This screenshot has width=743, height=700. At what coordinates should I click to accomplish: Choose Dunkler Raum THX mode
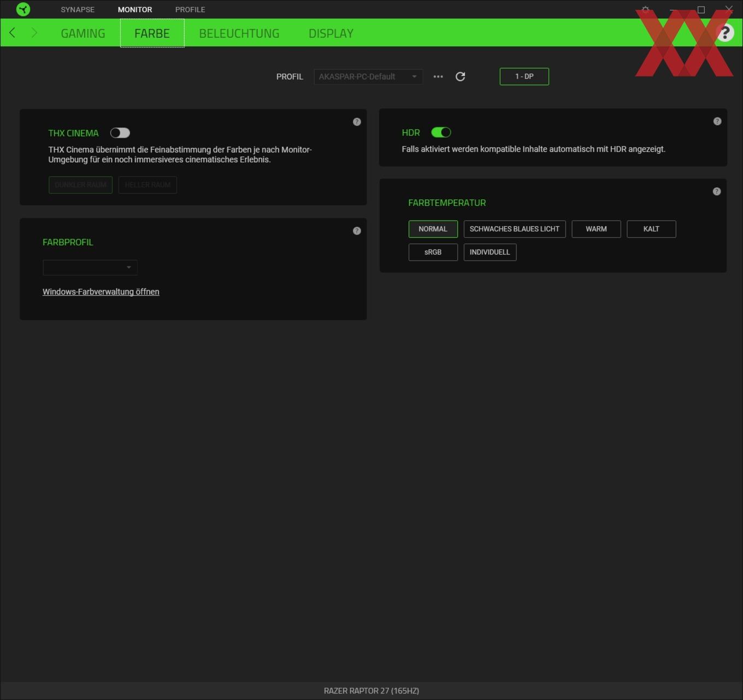80,185
